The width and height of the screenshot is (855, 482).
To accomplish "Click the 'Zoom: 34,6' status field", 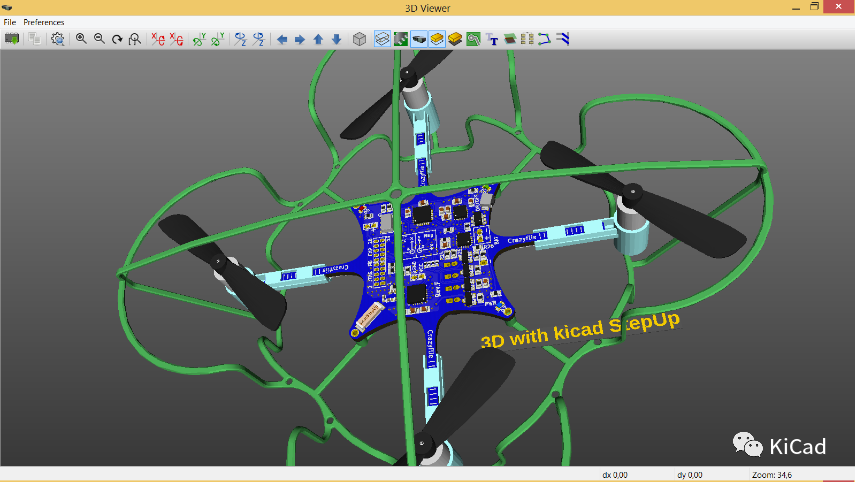I will click(772, 475).
